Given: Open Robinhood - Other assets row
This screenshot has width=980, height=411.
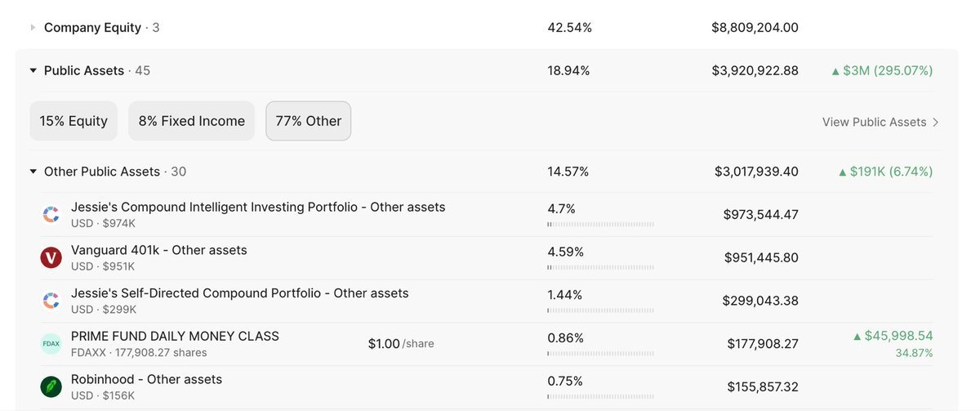Looking at the screenshot, I should [146, 379].
